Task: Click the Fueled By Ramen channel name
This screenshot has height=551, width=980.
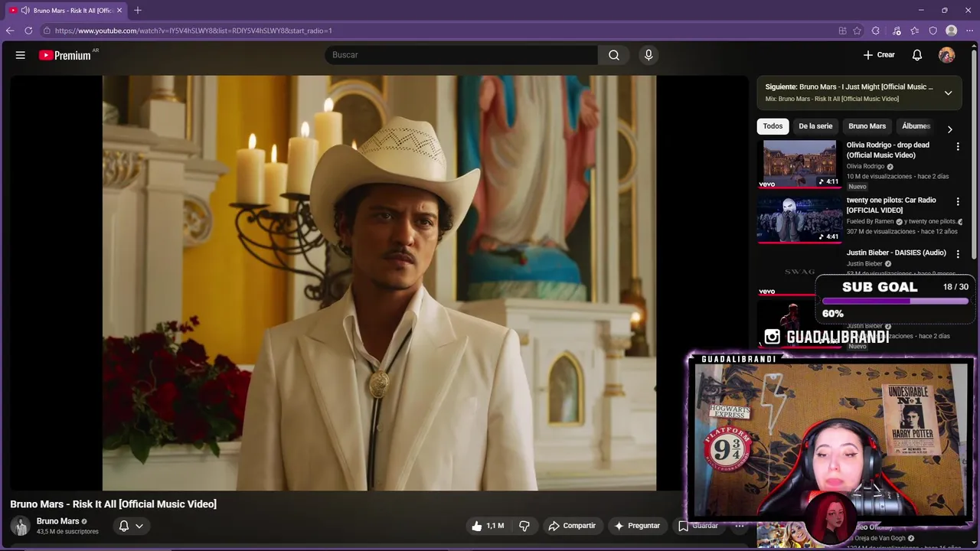Action: point(870,221)
